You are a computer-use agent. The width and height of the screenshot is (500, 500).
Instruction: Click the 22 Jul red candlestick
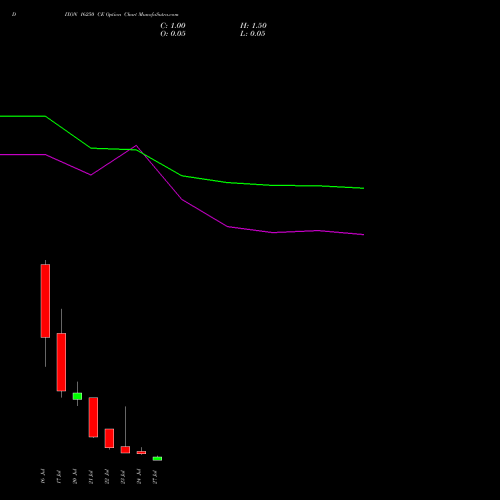click(x=109, y=438)
